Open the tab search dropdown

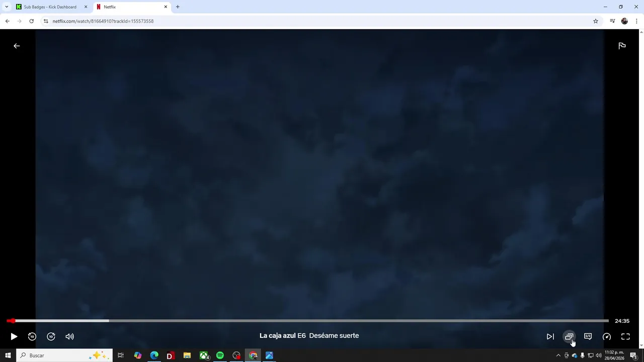click(x=7, y=7)
